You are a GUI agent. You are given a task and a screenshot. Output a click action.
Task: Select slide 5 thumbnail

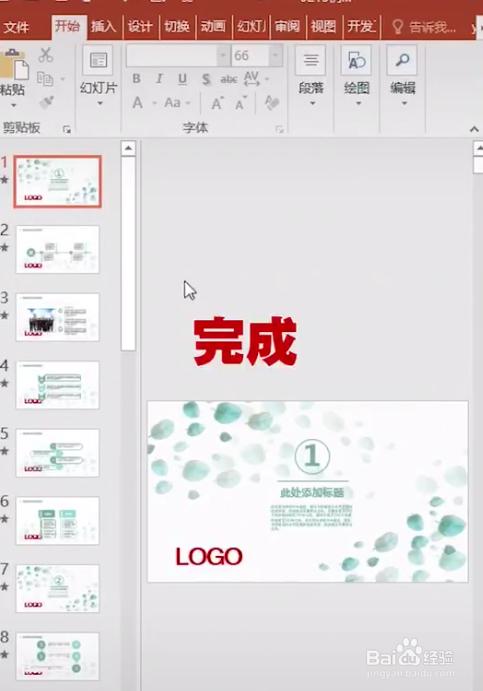coord(58,453)
